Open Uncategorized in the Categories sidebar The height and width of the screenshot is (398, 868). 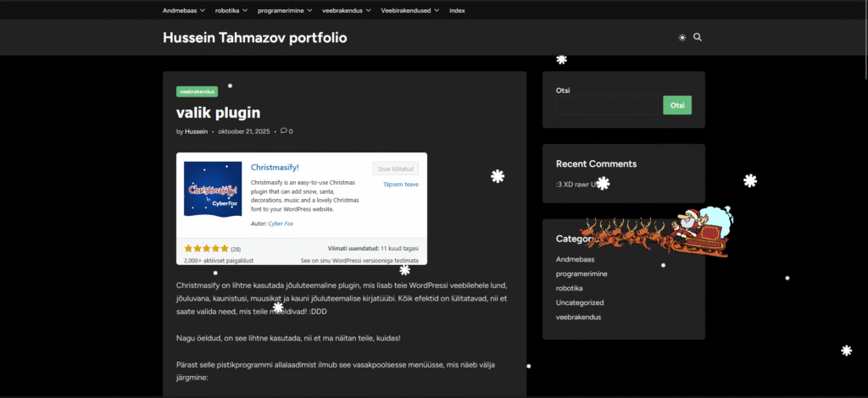click(580, 302)
